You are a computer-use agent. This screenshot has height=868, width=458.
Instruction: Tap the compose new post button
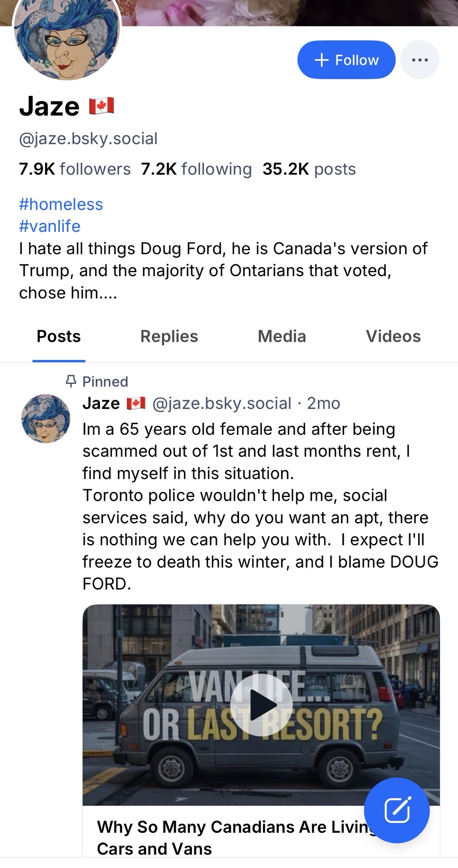(396, 810)
